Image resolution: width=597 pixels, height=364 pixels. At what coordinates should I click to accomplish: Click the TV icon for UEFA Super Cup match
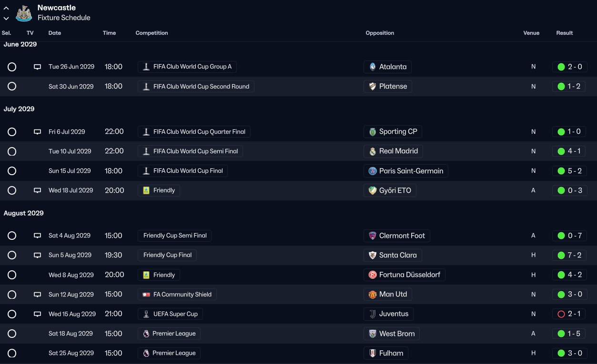[37, 314]
